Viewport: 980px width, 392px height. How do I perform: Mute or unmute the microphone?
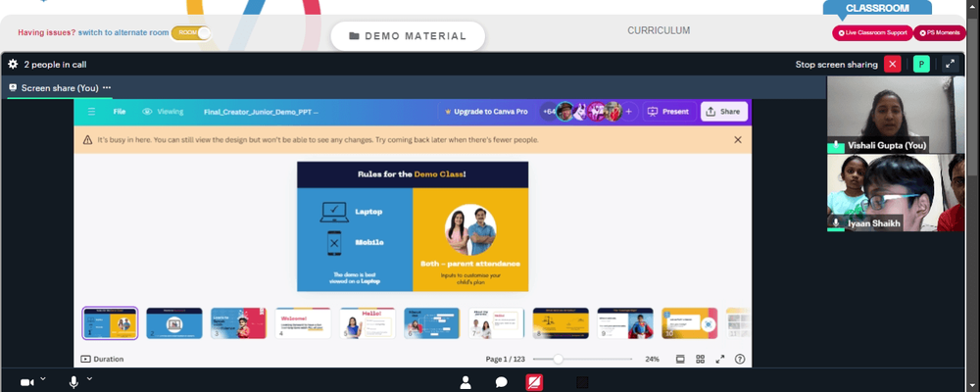coord(73,382)
